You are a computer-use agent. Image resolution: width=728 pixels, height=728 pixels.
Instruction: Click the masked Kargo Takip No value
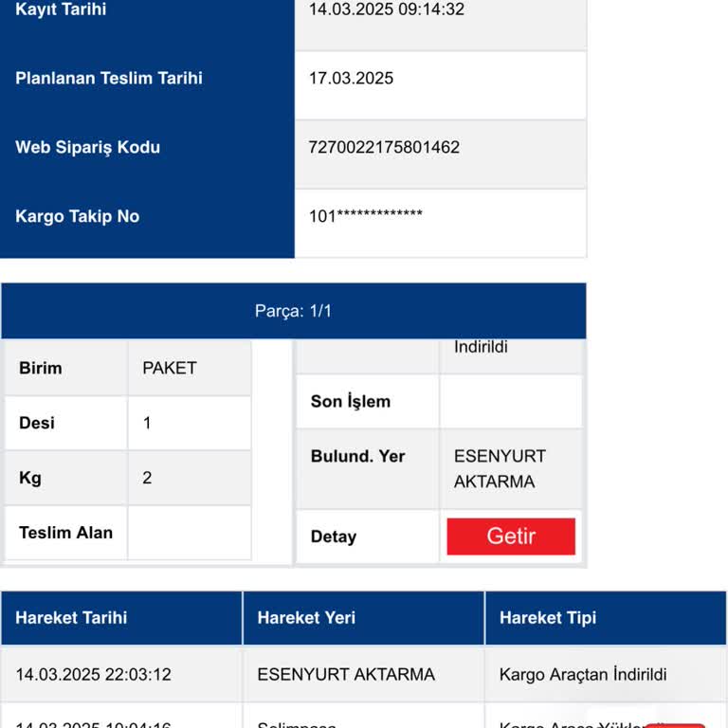click(x=365, y=216)
